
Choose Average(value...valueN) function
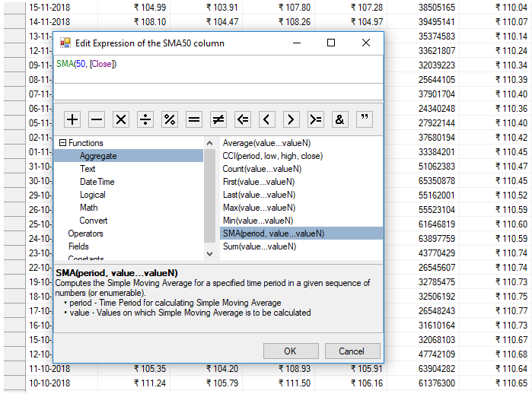(266, 143)
